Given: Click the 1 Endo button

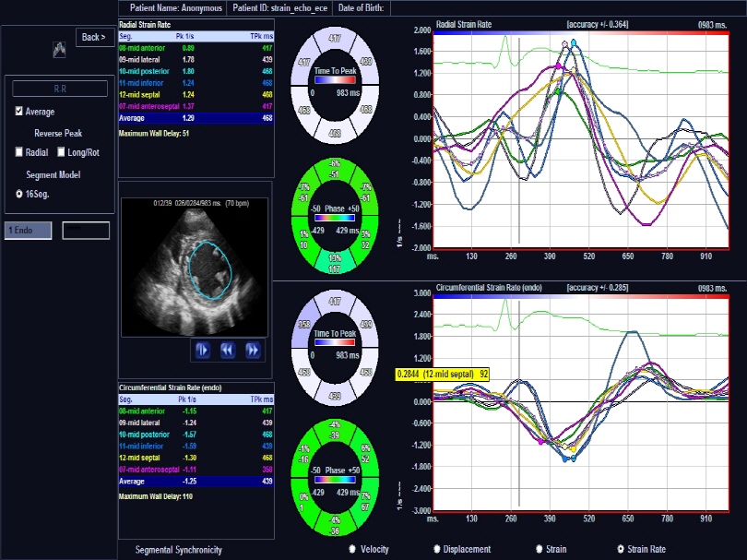Looking at the screenshot, I should (28, 230).
